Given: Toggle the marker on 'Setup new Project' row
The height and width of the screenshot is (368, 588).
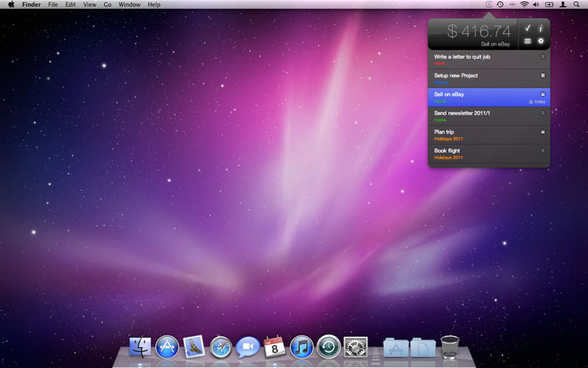Looking at the screenshot, I should [542, 76].
